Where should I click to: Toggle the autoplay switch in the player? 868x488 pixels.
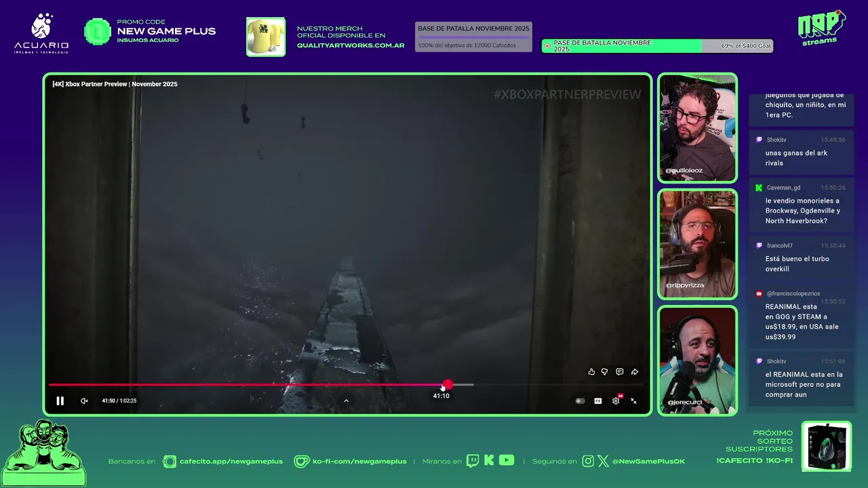click(x=580, y=401)
